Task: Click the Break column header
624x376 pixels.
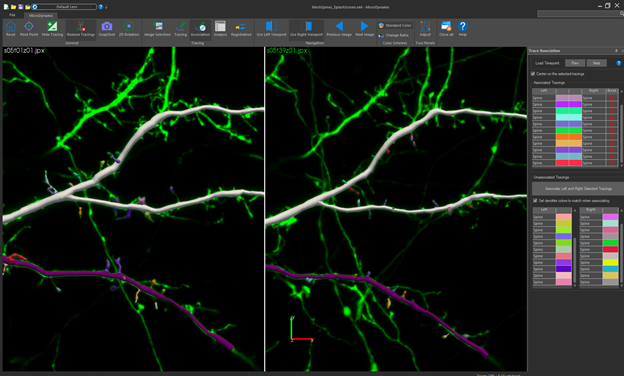Action: click(x=612, y=91)
